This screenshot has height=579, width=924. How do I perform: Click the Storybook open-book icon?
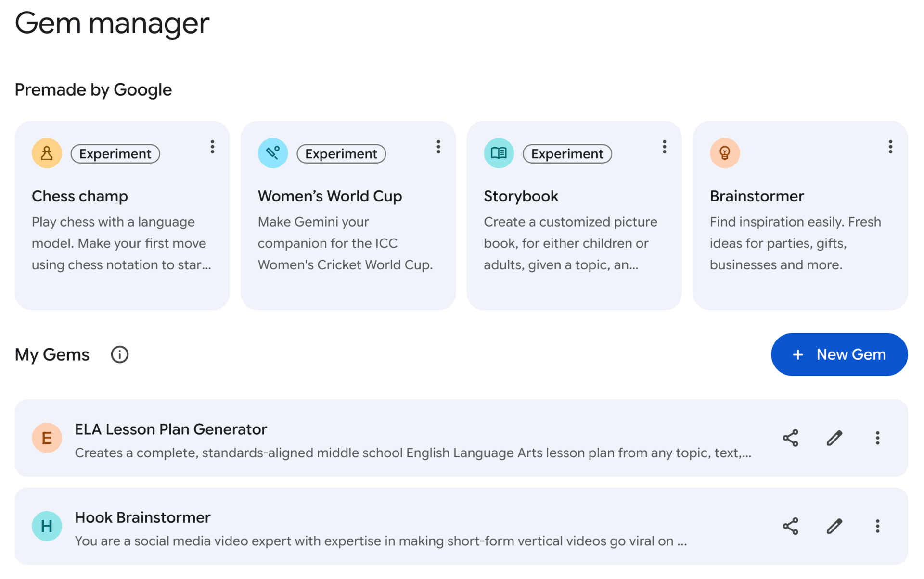499,153
